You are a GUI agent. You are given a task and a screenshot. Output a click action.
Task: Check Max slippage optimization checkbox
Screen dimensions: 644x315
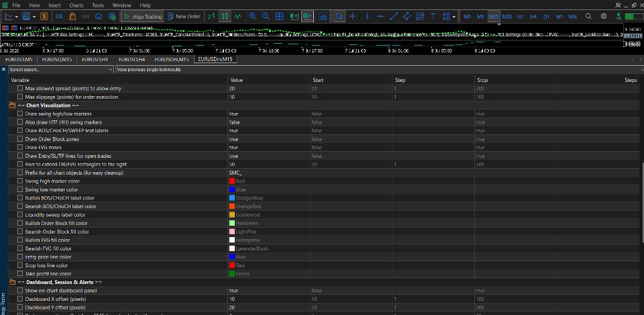[x=20, y=97]
